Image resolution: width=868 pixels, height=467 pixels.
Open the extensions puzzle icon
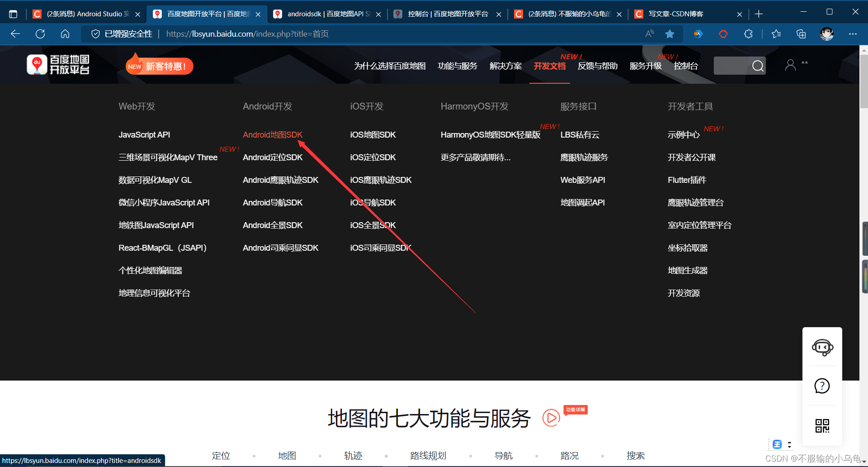[748, 34]
